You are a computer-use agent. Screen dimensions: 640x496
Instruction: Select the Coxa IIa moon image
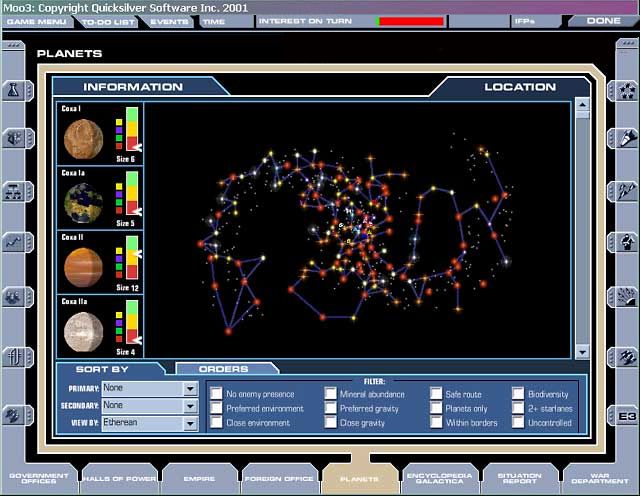pyautogui.click(x=83, y=332)
